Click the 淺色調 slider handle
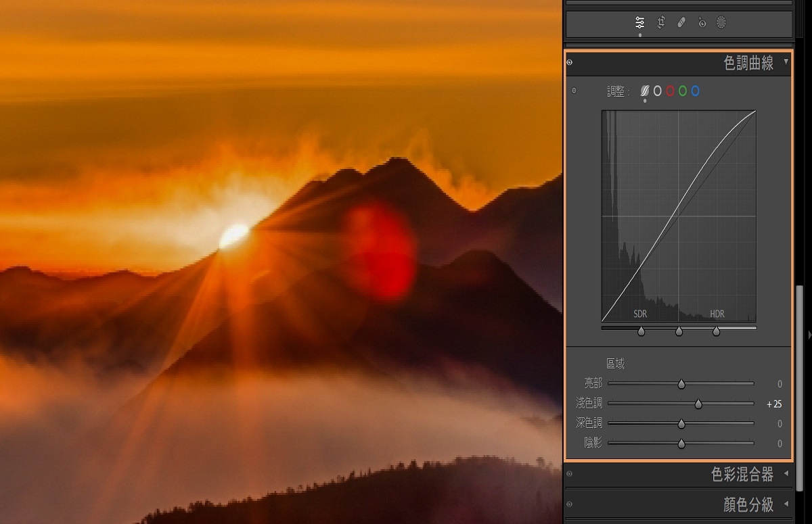The height and width of the screenshot is (524, 812). click(698, 404)
